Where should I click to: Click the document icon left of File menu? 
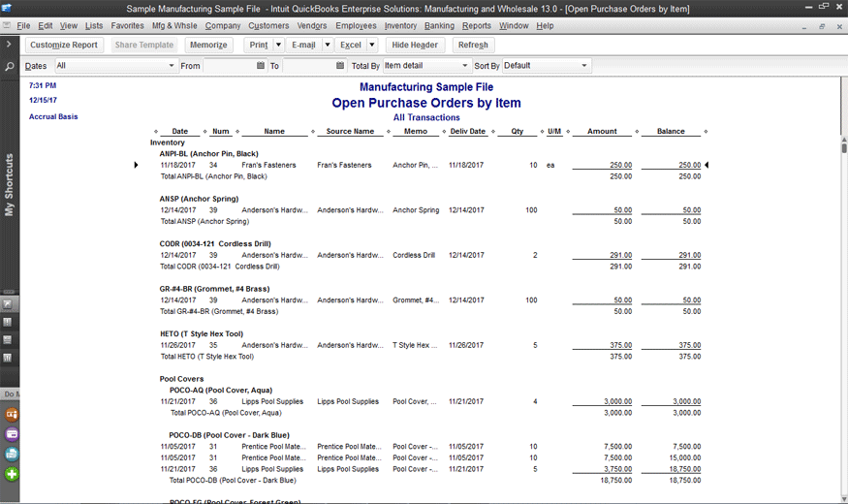tap(7, 25)
